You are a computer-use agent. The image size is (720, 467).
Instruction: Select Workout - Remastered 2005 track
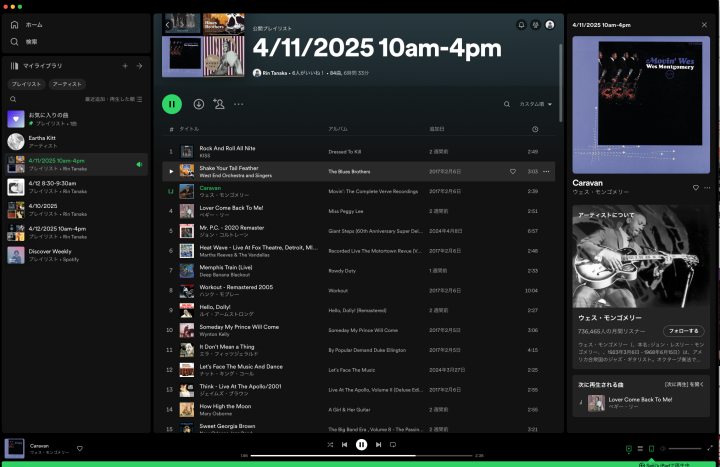[359, 290]
